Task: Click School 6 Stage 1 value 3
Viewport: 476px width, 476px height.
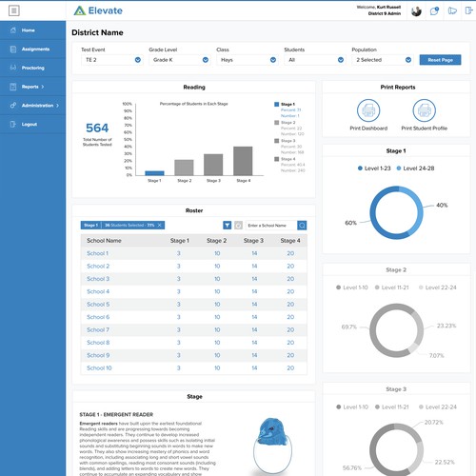Action: 179,317
